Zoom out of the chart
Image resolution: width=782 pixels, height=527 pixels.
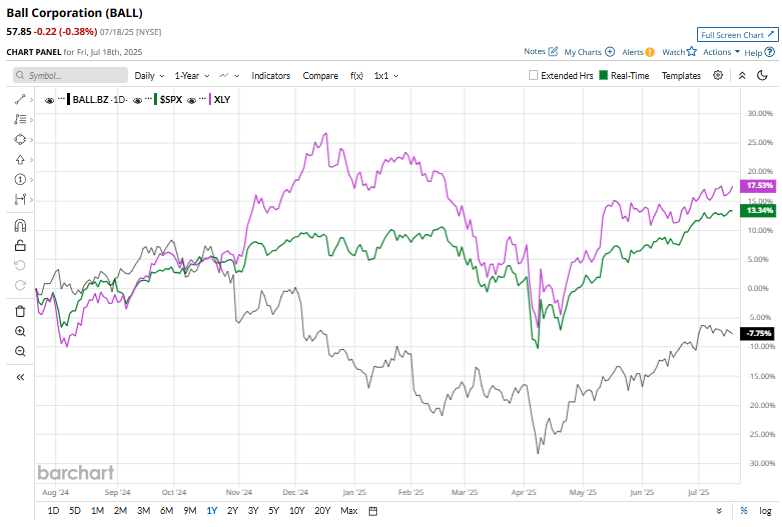(x=20, y=351)
